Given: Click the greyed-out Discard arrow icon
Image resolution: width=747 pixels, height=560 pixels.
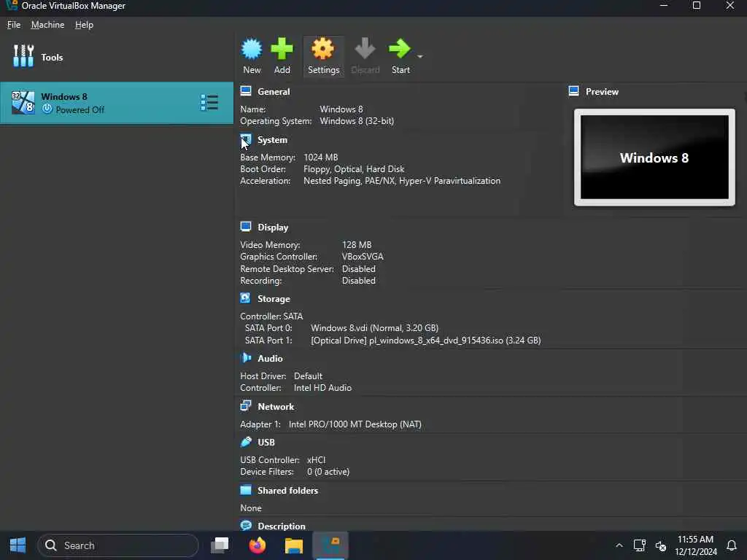Looking at the screenshot, I should [x=365, y=49].
